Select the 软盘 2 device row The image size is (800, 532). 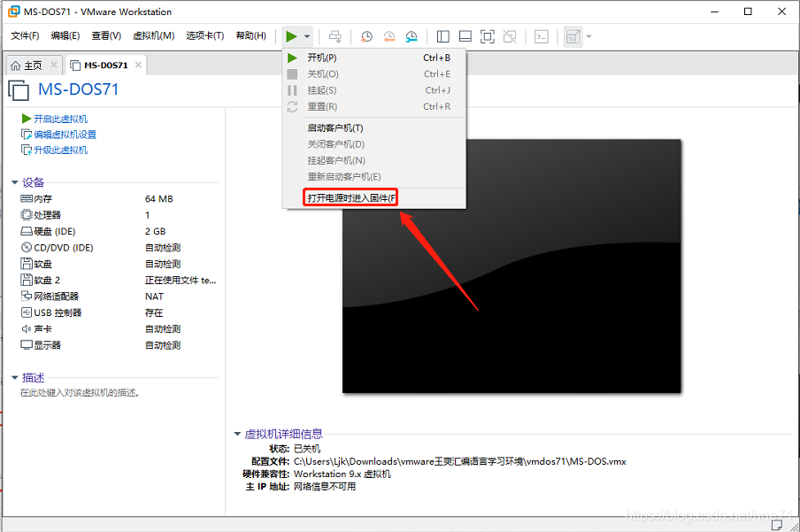point(119,281)
